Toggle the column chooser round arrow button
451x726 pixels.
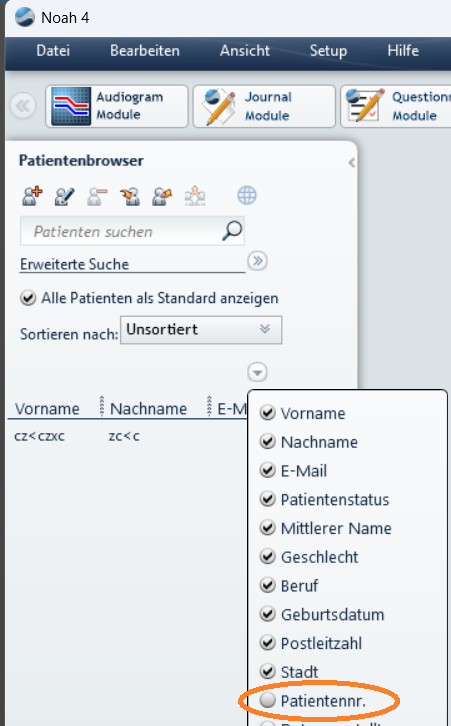257,372
